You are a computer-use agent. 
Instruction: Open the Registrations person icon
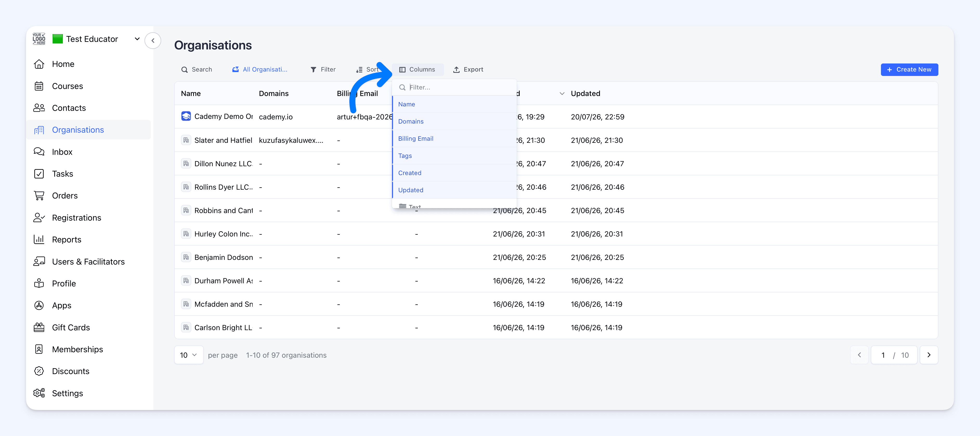click(x=39, y=218)
